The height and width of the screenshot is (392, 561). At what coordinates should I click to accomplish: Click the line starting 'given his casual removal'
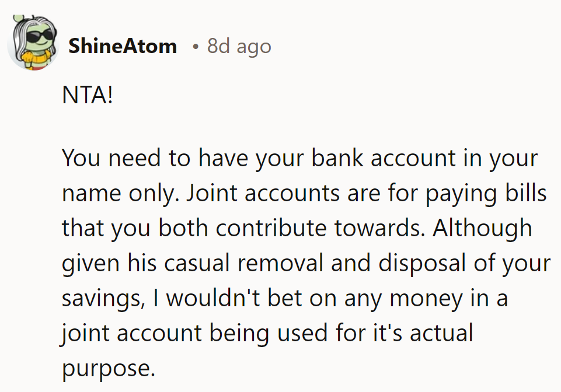(306, 263)
